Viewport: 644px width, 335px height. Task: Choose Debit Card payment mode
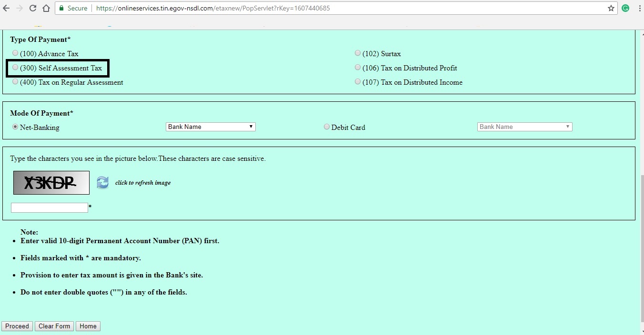click(327, 127)
